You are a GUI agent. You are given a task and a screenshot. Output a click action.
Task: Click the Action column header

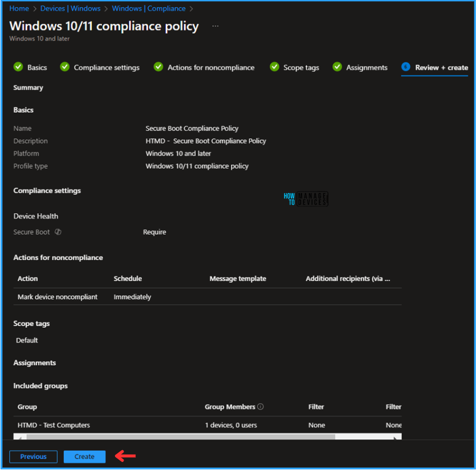[x=28, y=279]
